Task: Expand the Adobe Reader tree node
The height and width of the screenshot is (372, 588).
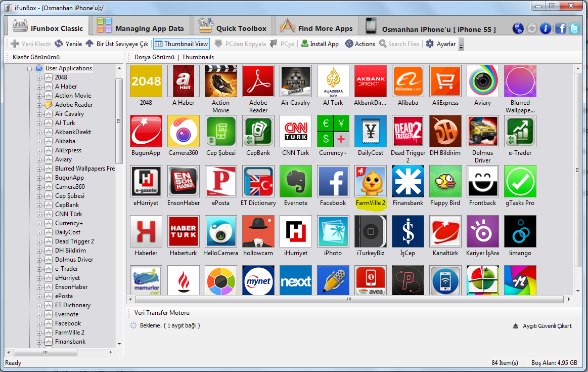Action: pyautogui.click(x=39, y=105)
